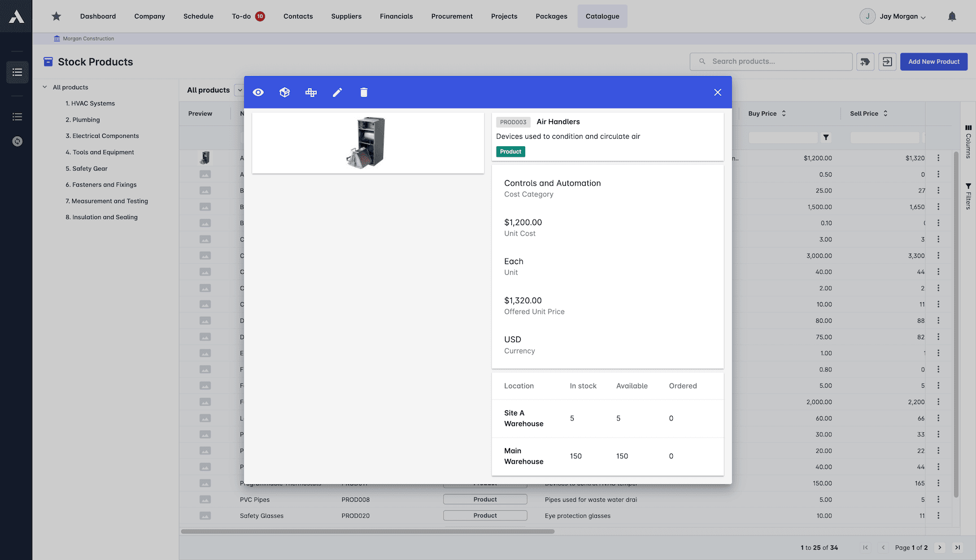This screenshot has height=560, width=976.
Task: Edit Air Handlers with the pencil icon
Action: click(x=337, y=92)
